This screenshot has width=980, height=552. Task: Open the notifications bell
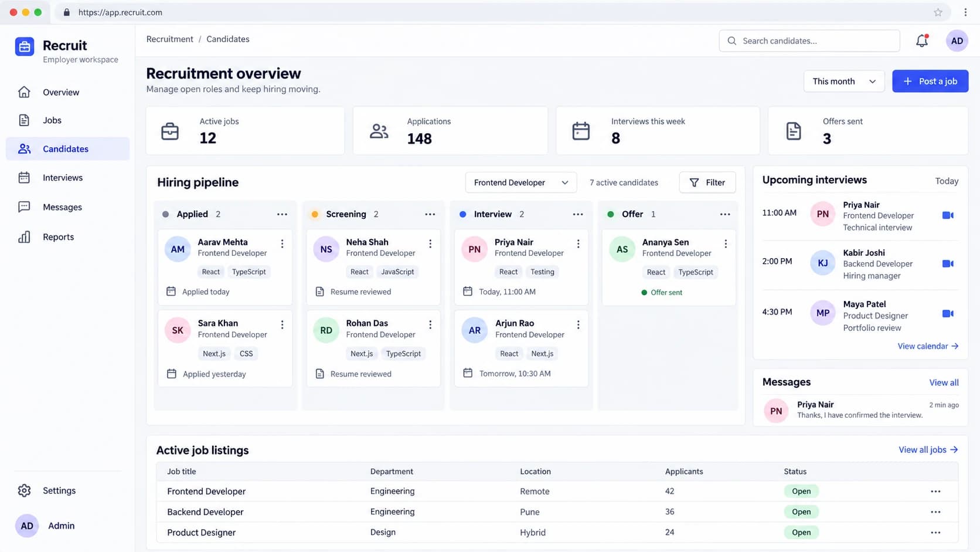pos(922,40)
